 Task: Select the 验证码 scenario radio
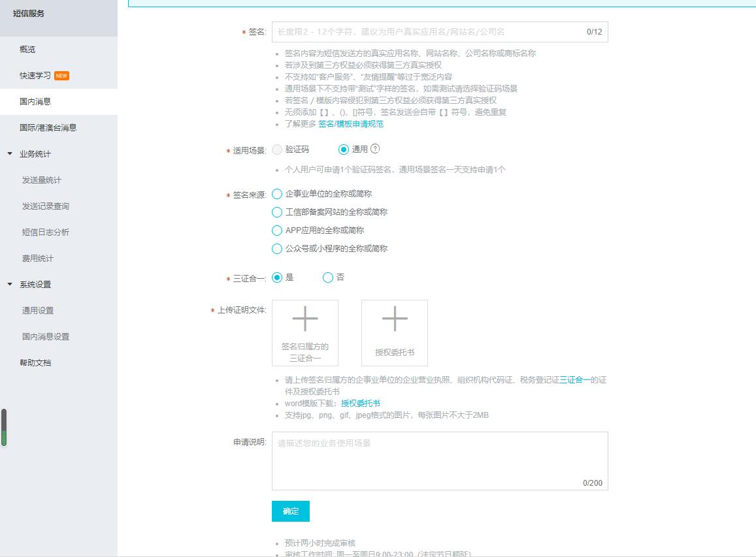click(277, 150)
